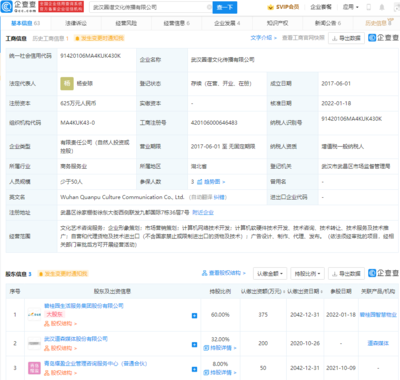Click the 趋势图 chart icon beside 参保人数
Screen dimensions: 400x380
pyautogui.click(x=200, y=182)
